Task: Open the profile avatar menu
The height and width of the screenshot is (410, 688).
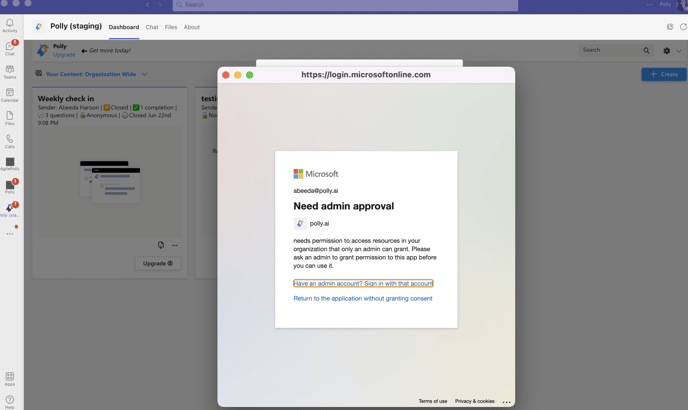Action: pos(682,4)
